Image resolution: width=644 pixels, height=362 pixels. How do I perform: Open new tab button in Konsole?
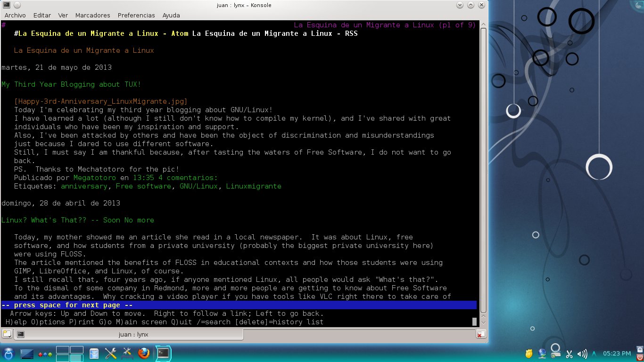point(7,334)
